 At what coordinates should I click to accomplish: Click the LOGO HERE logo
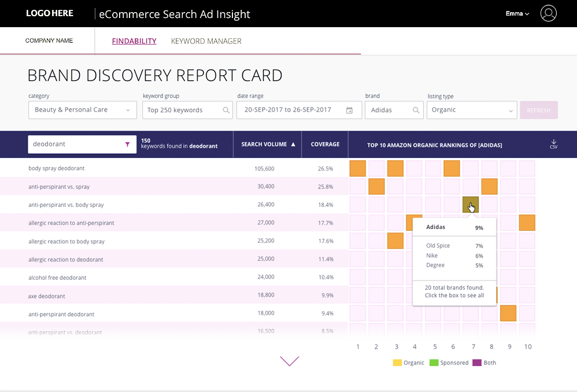click(50, 13)
